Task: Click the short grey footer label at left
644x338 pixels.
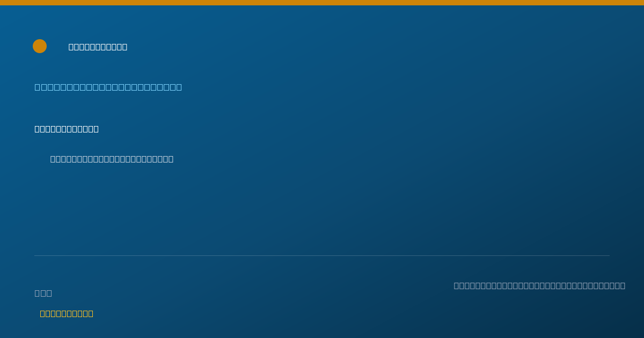Action: pos(43,293)
